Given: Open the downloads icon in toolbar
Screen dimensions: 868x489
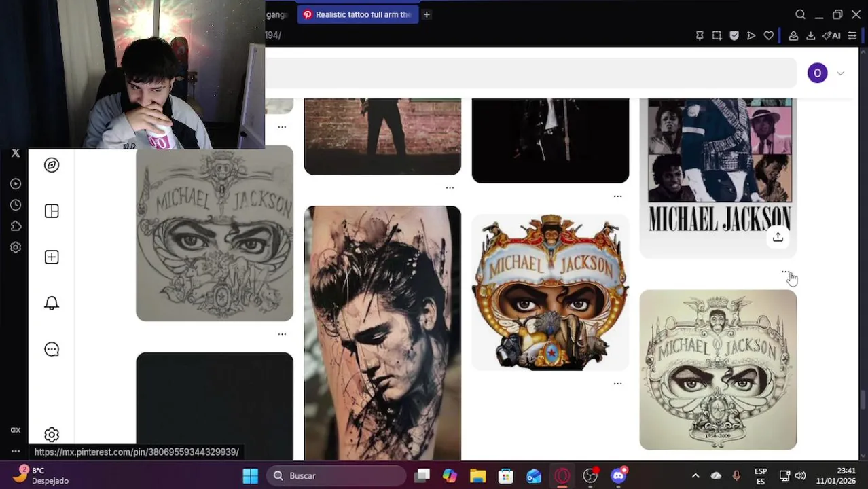Looking at the screenshot, I should coord(810,35).
